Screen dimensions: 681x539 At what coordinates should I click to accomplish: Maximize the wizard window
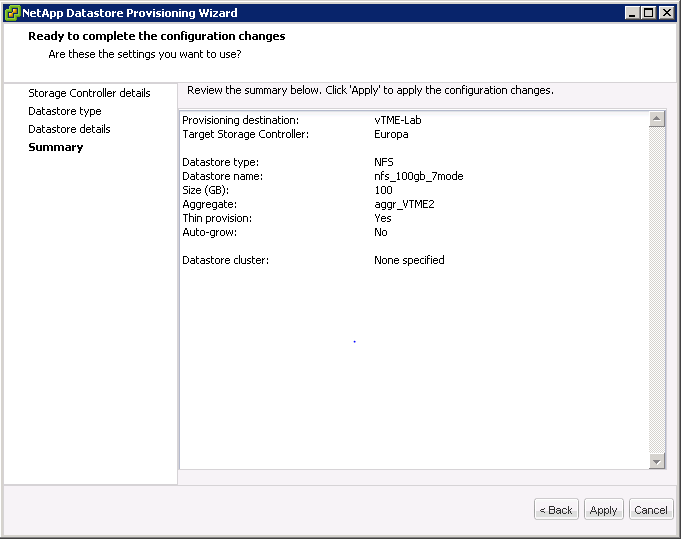coord(648,13)
